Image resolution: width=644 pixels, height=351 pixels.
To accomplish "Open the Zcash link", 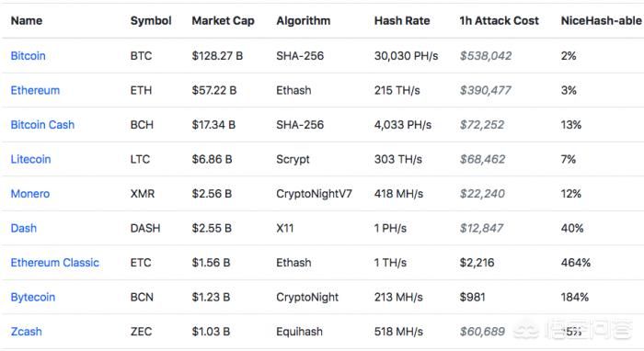I will click(27, 332).
